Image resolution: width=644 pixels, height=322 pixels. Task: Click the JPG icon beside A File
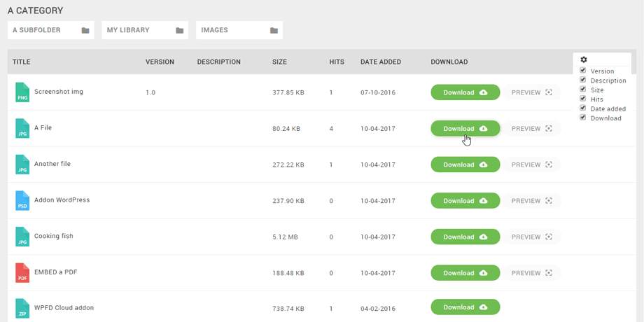[22, 129]
